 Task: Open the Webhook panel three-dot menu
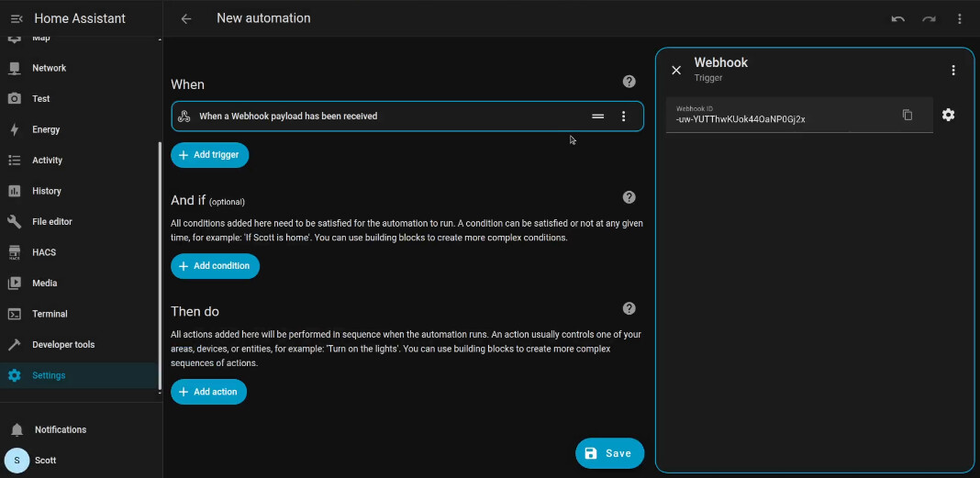coord(952,71)
